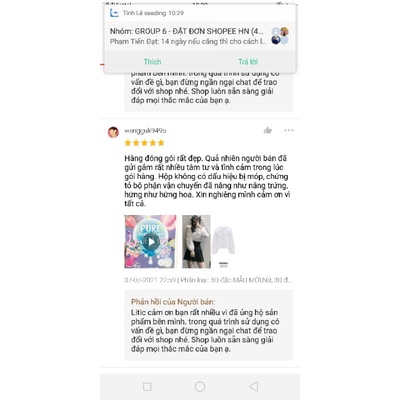Tap the review text starting 'Hàng đóng gói'

pos(207,181)
